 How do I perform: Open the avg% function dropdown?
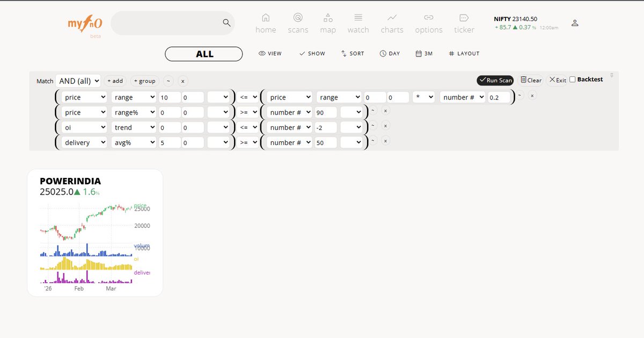pyautogui.click(x=134, y=142)
